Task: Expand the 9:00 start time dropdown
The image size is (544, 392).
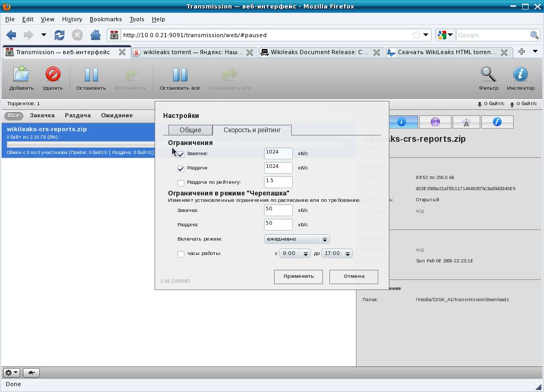Action: (x=295, y=253)
